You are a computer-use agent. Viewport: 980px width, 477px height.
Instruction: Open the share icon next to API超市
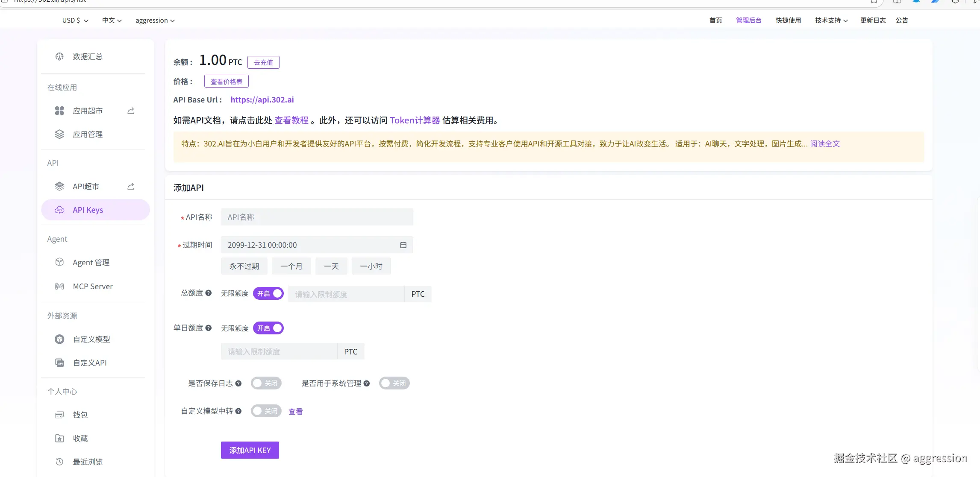pyautogui.click(x=131, y=186)
